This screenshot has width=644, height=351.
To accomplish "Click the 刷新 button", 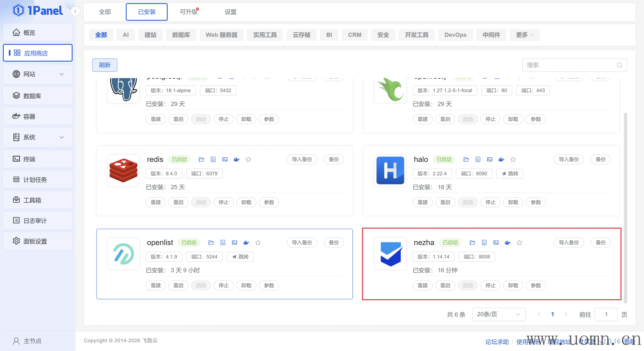I will tap(105, 65).
